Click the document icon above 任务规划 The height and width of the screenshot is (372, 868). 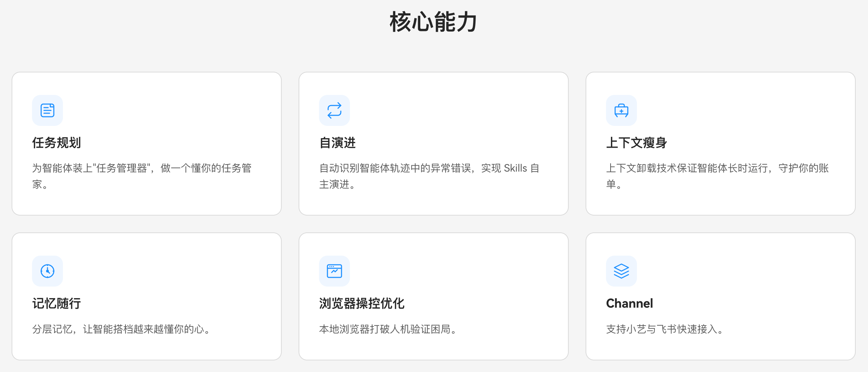(x=47, y=110)
